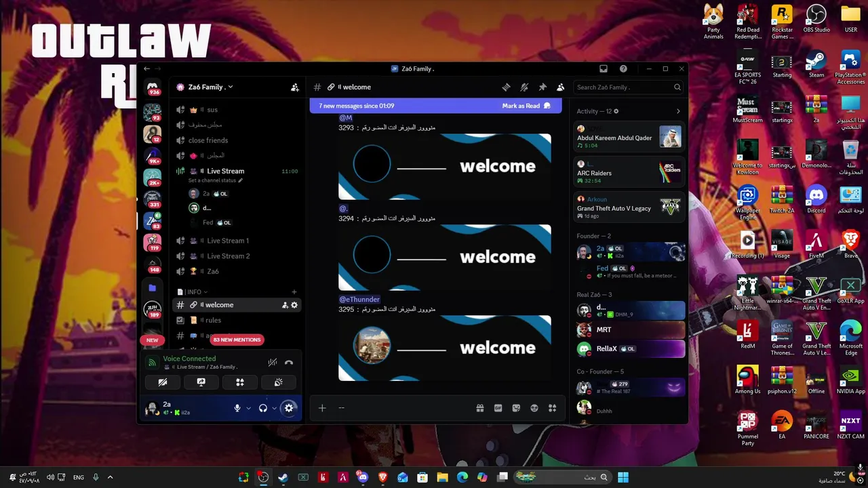Deafen with headphones icon in user panel
868x488 pixels.
(x=263, y=408)
